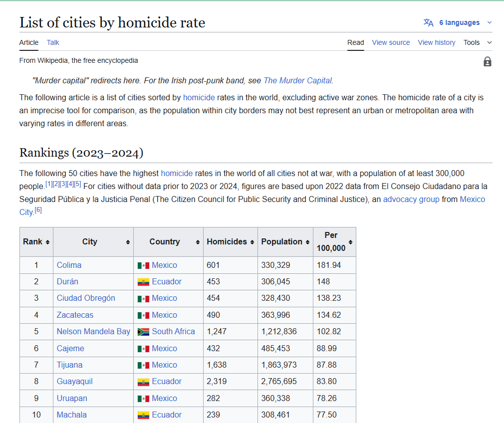Open the Ciudad Obregón city link

(86, 298)
